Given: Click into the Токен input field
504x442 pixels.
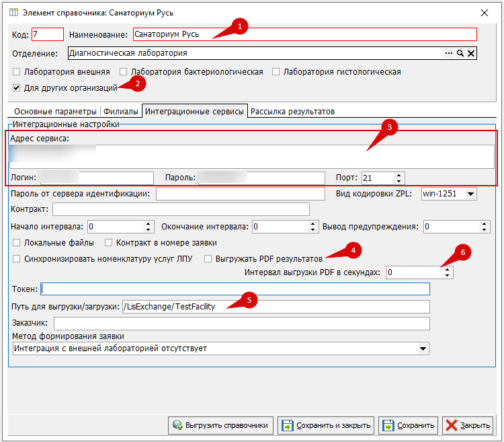Looking at the screenshot, I should click(235, 289).
